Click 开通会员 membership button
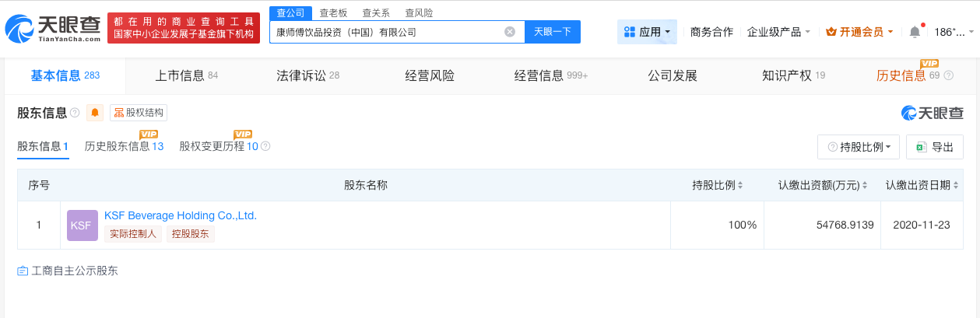Viewport: 980px width, 318px height. 859,32
